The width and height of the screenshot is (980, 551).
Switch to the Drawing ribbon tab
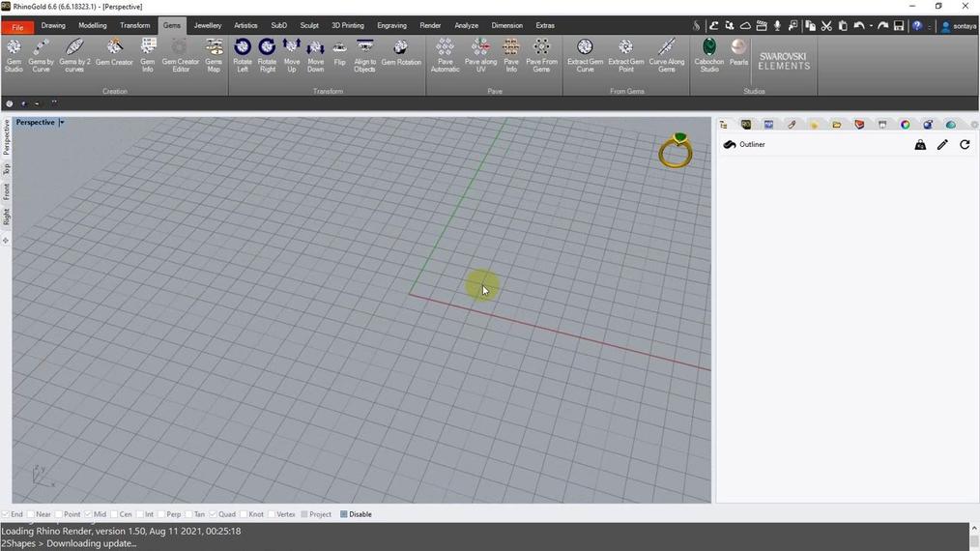[x=53, y=26]
